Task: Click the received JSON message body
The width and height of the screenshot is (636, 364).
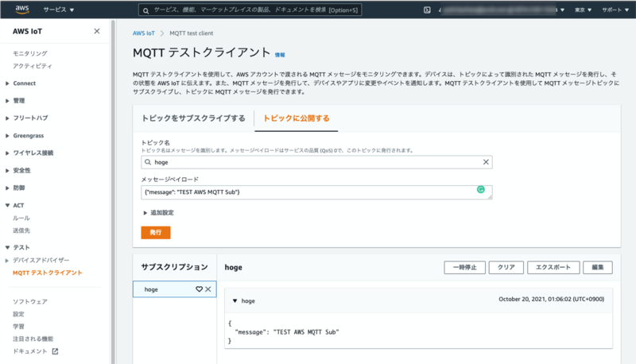Action: pyautogui.click(x=284, y=332)
